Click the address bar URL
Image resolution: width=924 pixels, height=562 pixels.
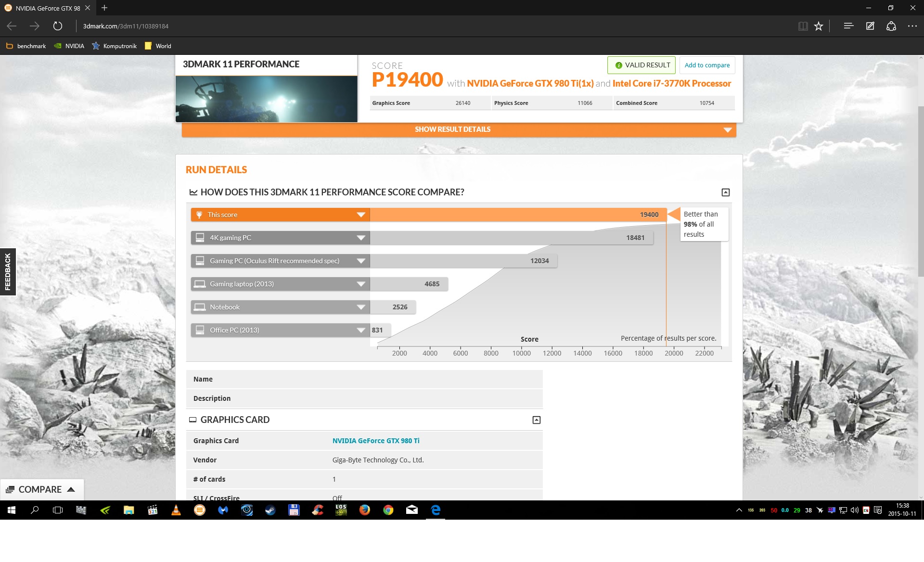(x=126, y=26)
